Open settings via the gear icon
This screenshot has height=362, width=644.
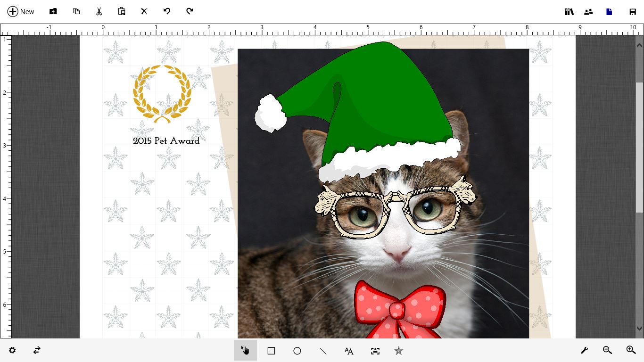12,350
